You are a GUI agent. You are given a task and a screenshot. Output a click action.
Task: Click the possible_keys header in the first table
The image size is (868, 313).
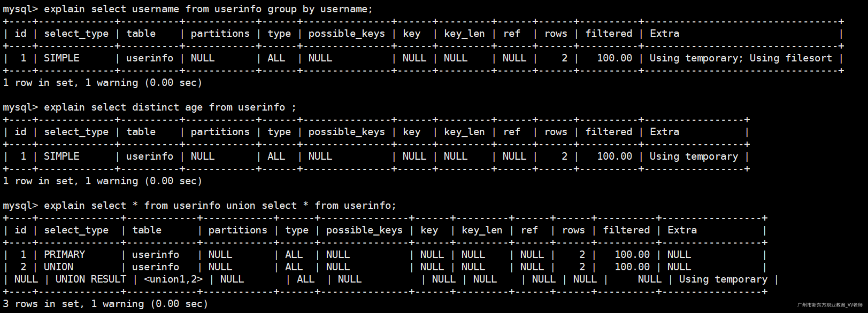pyautogui.click(x=347, y=34)
